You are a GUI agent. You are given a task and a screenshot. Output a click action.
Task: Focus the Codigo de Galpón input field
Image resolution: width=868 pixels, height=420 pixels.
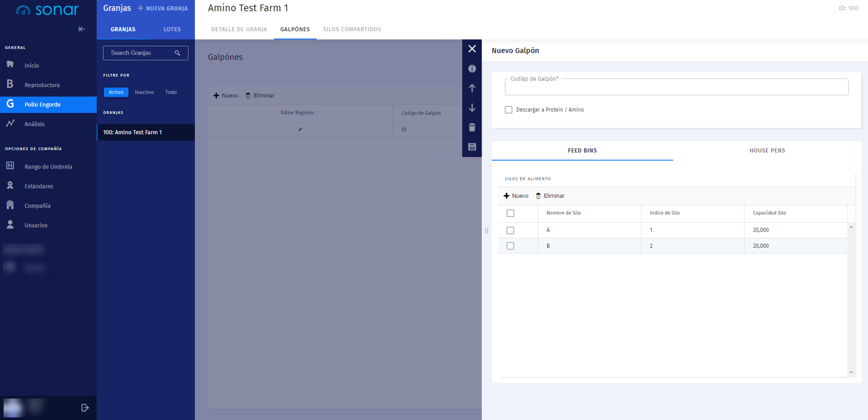[x=676, y=87]
